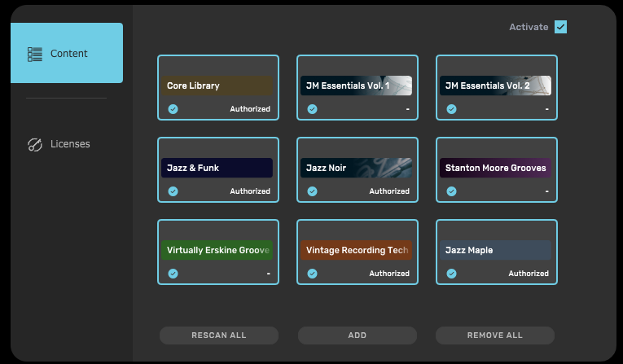Click the dash status under JM Essentials Vol. 2

pos(546,109)
